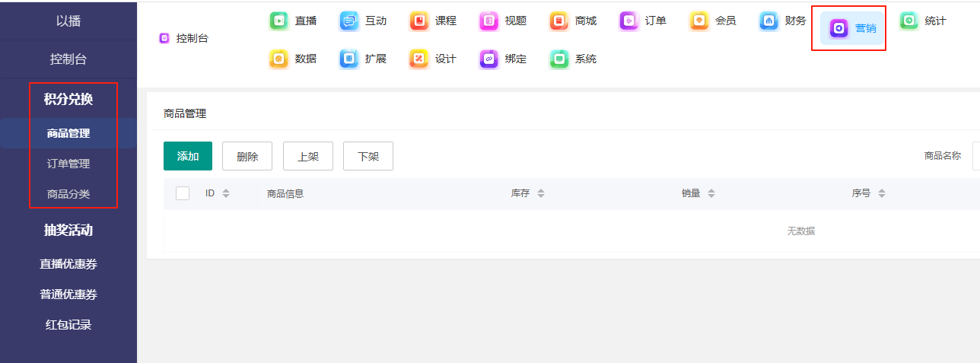Click the 商品名称 search input field
Image resolution: width=980 pixels, height=363 pixels.
pyautogui.click(x=975, y=156)
